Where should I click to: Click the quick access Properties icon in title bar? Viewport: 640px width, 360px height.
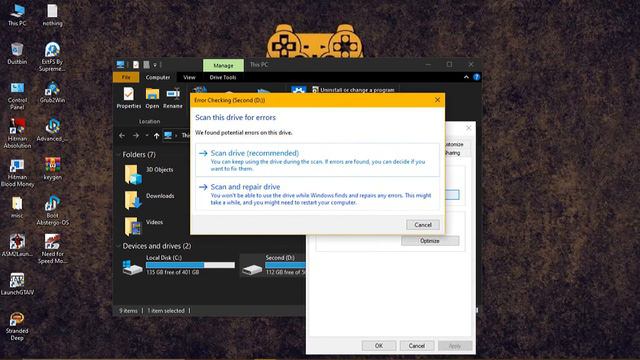pyautogui.click(x=136, y=64)
